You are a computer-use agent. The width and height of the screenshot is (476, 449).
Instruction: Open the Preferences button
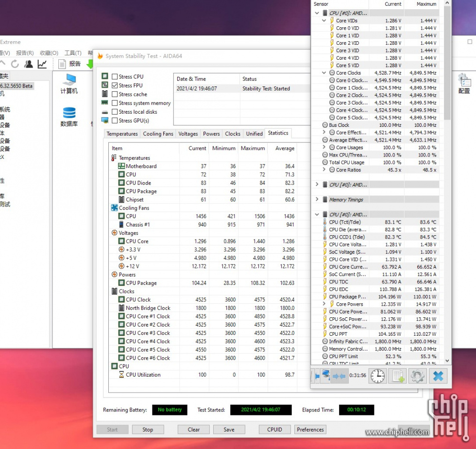pos(310,429)
